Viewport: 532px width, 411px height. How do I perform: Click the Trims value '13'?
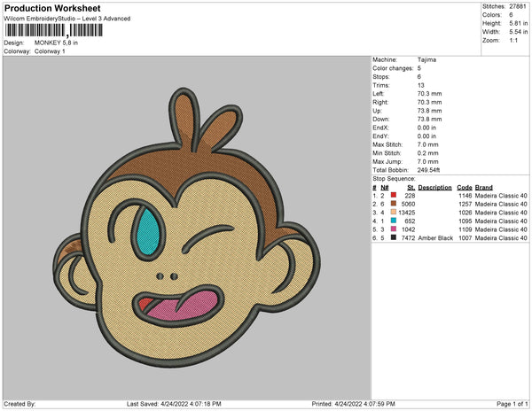pos(420,85)
